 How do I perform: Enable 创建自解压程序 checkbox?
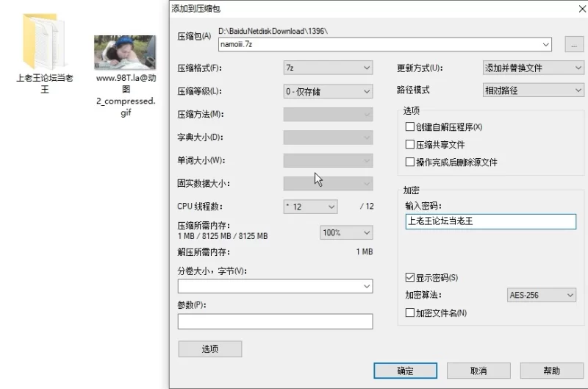410,126
